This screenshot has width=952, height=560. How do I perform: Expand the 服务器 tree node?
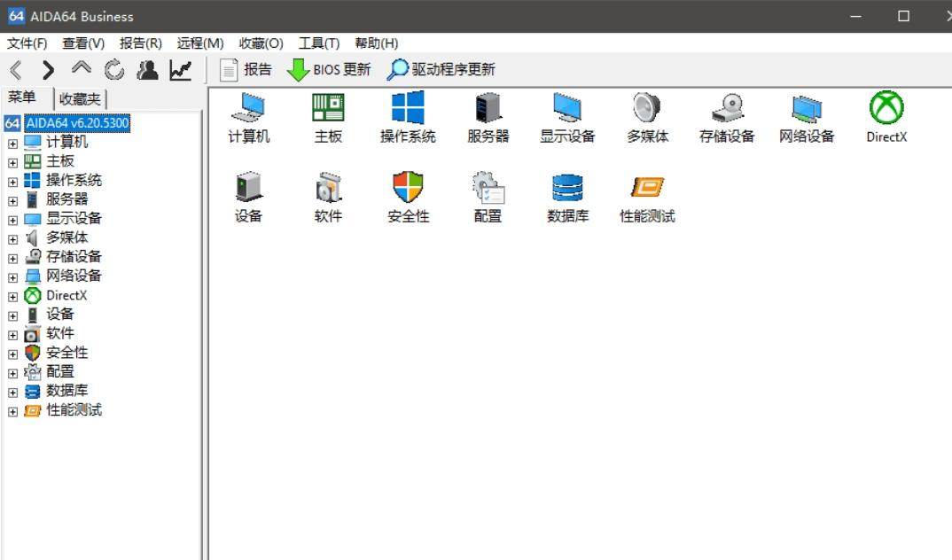pyautogui.click(x=12, y=201)
